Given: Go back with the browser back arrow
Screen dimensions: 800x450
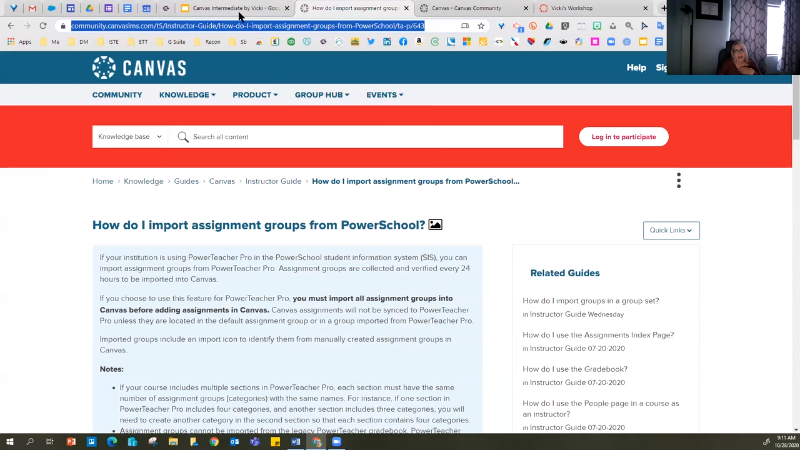Looking at the screenshot, I should point(11,26).
